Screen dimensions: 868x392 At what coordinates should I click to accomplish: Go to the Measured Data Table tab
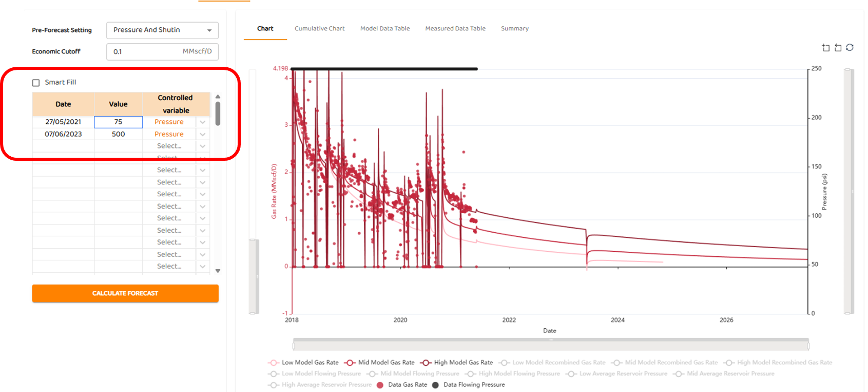click(455, 29)
